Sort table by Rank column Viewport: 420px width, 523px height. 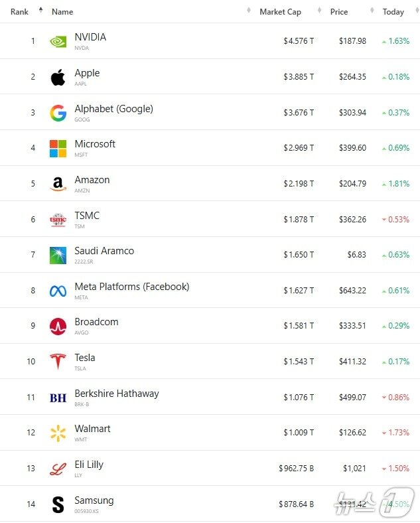tap(19, 11)
